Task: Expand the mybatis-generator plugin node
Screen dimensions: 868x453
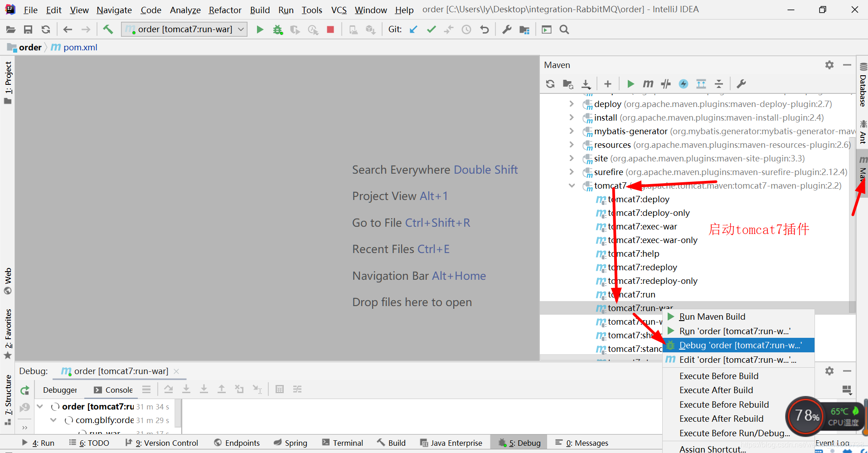Action: [x=572, y=131]
